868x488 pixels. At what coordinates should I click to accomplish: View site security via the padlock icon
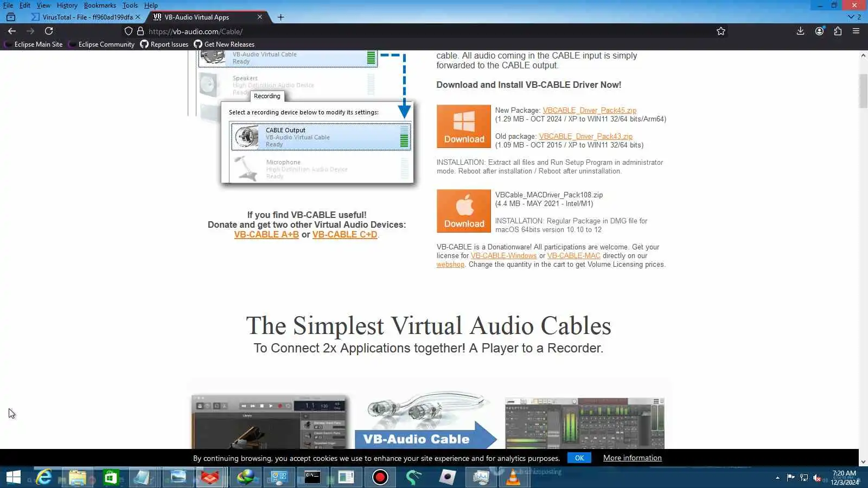point(141,31)
